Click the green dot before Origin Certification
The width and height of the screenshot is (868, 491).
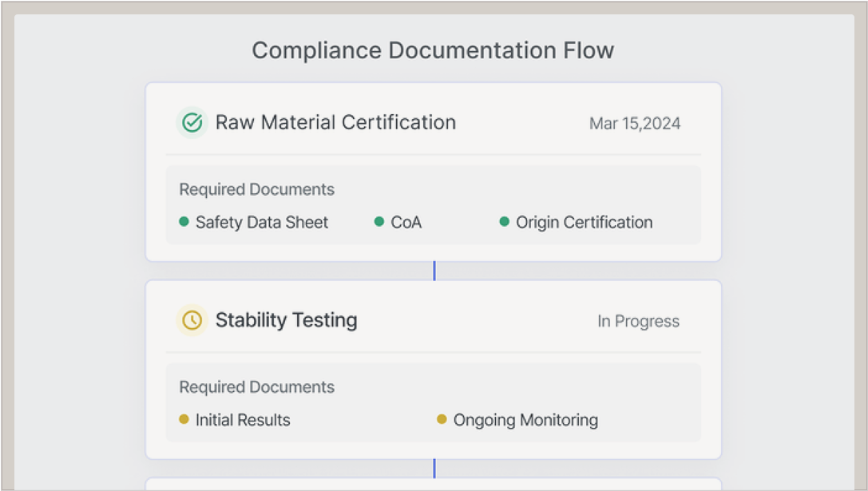tap(504, 222)
